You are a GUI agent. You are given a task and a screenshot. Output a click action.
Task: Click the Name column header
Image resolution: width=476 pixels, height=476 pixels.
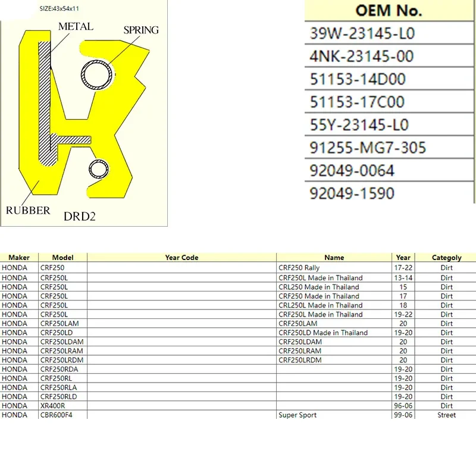[334, 258]
